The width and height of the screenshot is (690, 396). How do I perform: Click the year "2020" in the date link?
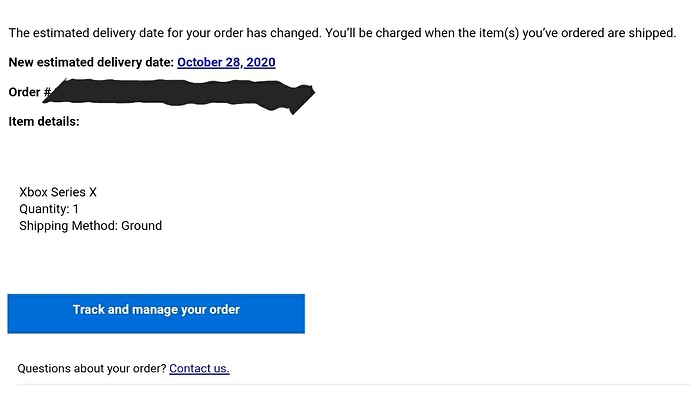point(261,62)
